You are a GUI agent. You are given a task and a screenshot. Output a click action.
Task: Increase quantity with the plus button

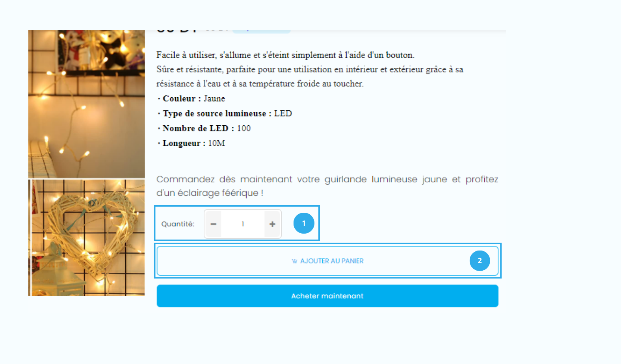point(272,224)
